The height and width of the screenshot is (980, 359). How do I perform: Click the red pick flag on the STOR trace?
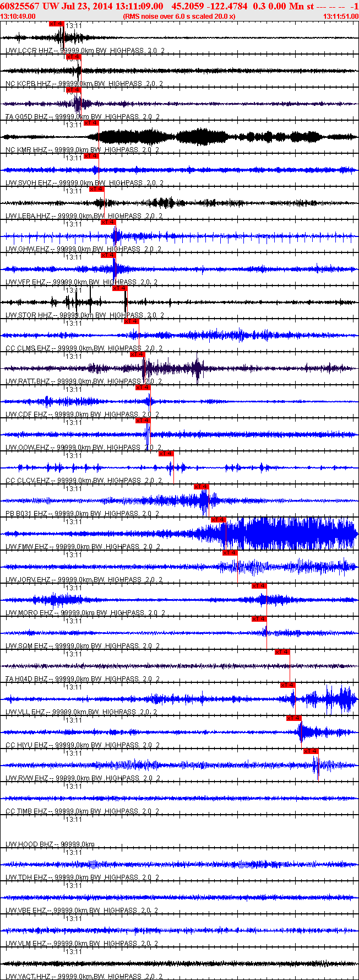(x=119, y=288)
